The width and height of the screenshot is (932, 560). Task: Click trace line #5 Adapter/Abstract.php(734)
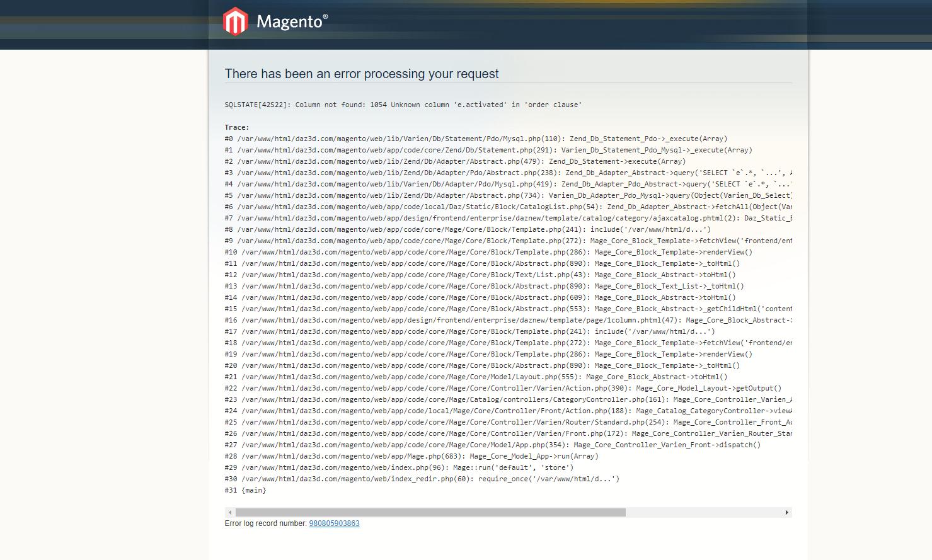coord(509,195)
